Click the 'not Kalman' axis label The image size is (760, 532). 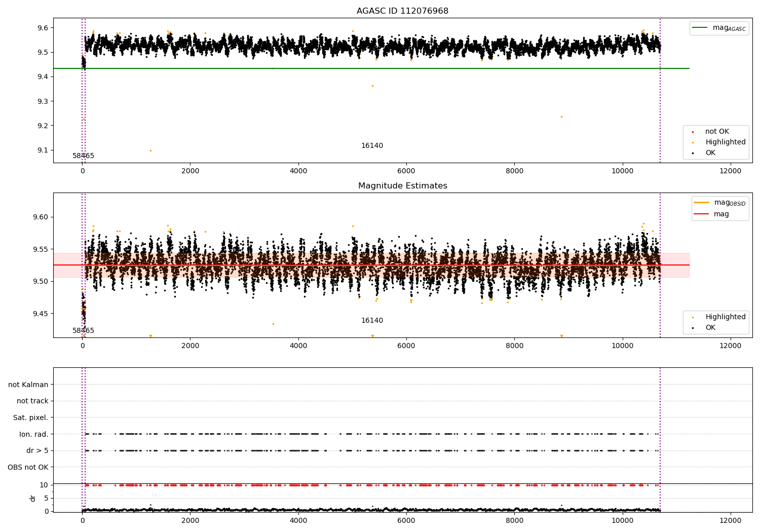pyautogui.click(x=28, y=385)
